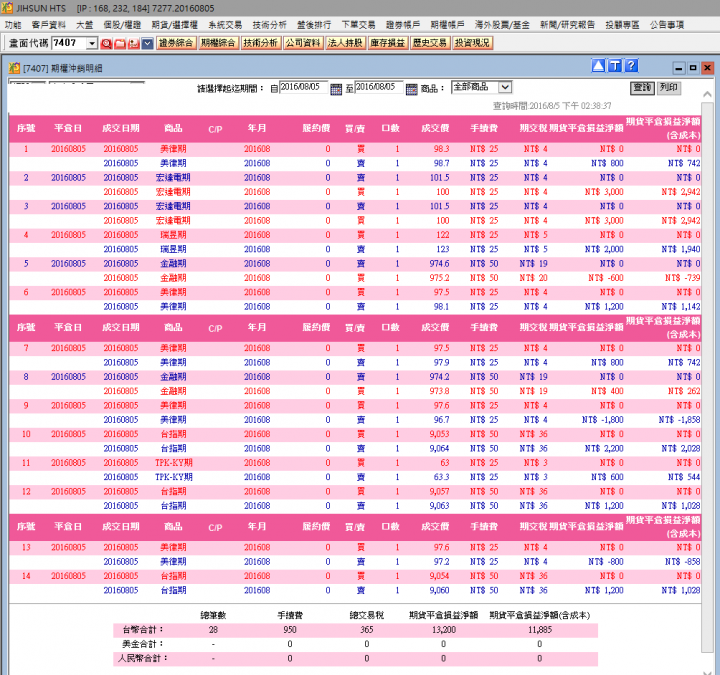Open the 大盤 menu
This screenshot has width=720, height=675.
tap(84, 25)
